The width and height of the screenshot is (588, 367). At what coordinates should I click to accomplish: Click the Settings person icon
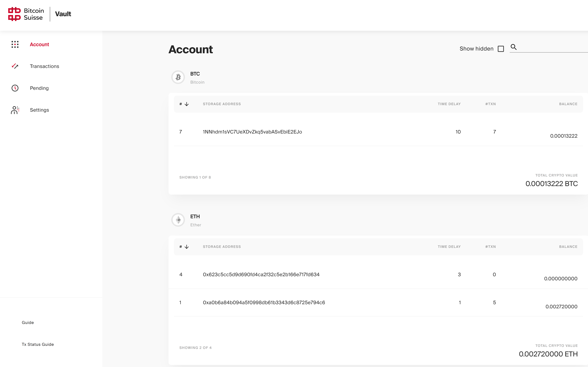(15, 110)
